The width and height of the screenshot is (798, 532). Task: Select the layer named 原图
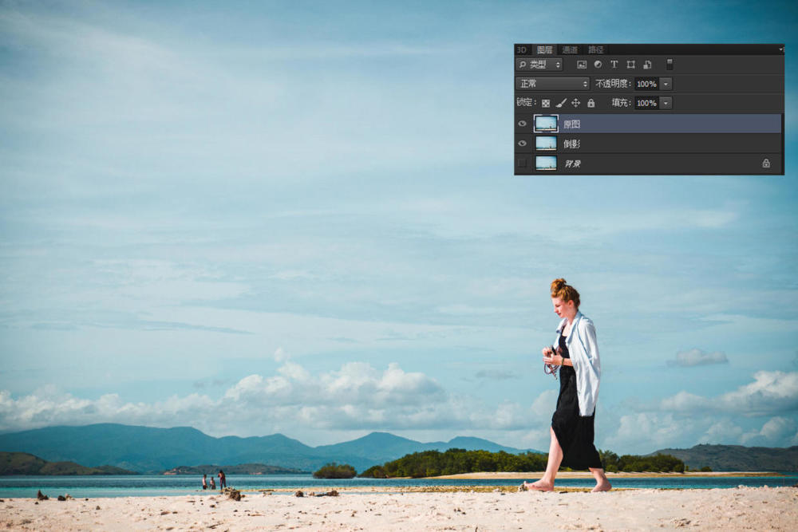(x=649, y=124)
